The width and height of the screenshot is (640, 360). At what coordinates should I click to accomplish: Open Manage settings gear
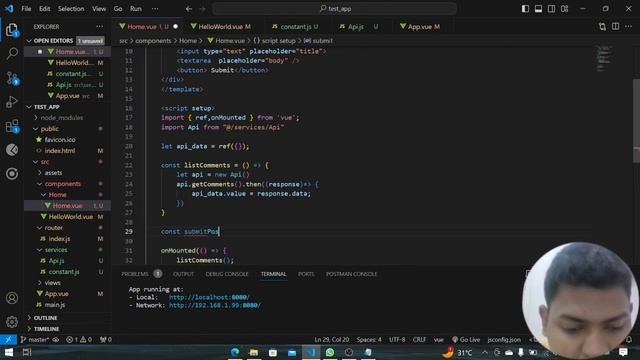click(x=12, y=322)
